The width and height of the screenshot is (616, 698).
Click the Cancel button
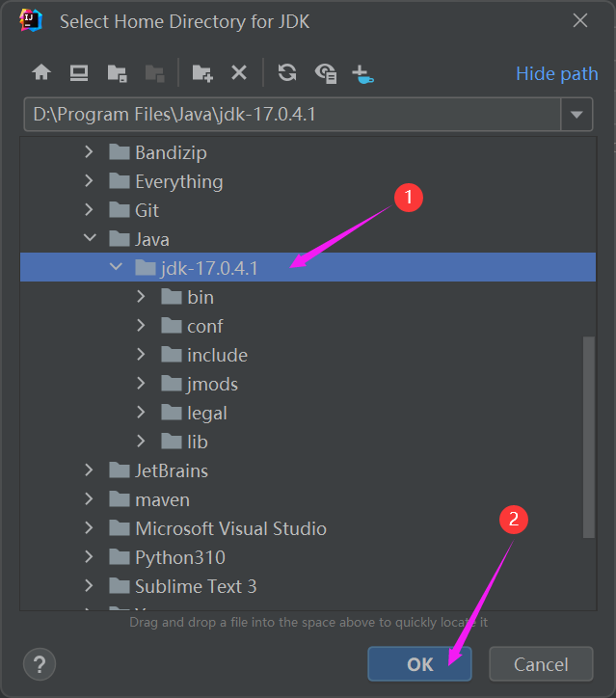tap(541, 664)
